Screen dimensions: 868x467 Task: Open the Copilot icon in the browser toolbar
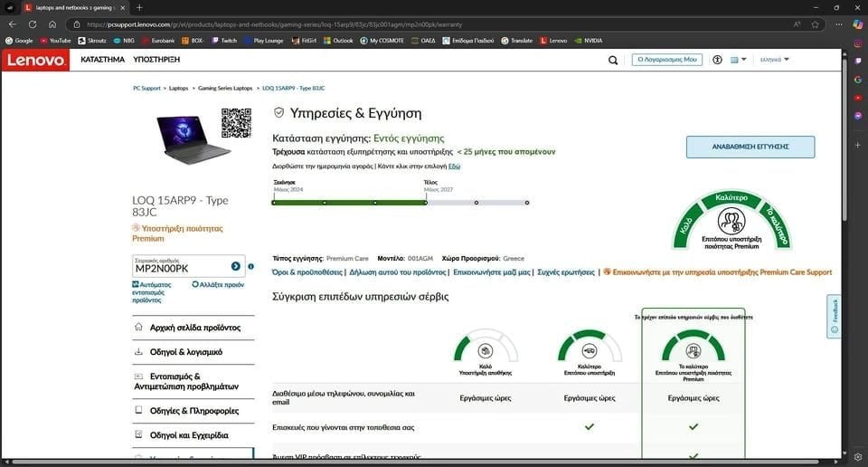coord(857,24)
